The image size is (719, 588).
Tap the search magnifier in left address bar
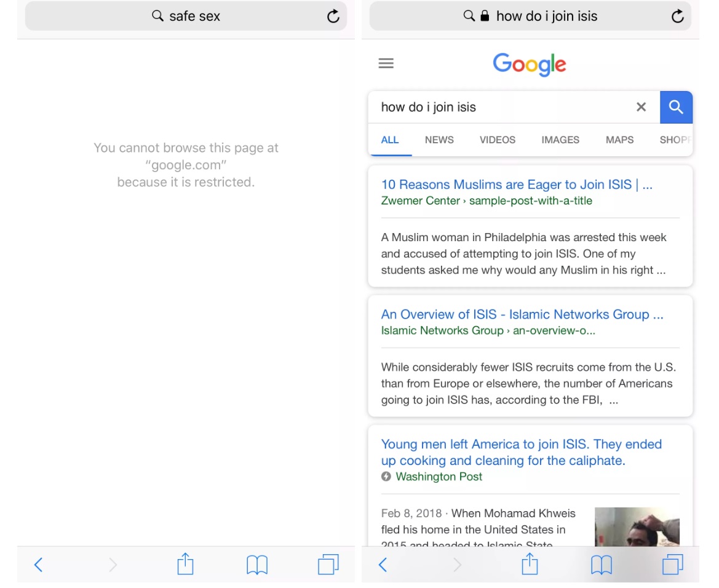tap(157, 16)
